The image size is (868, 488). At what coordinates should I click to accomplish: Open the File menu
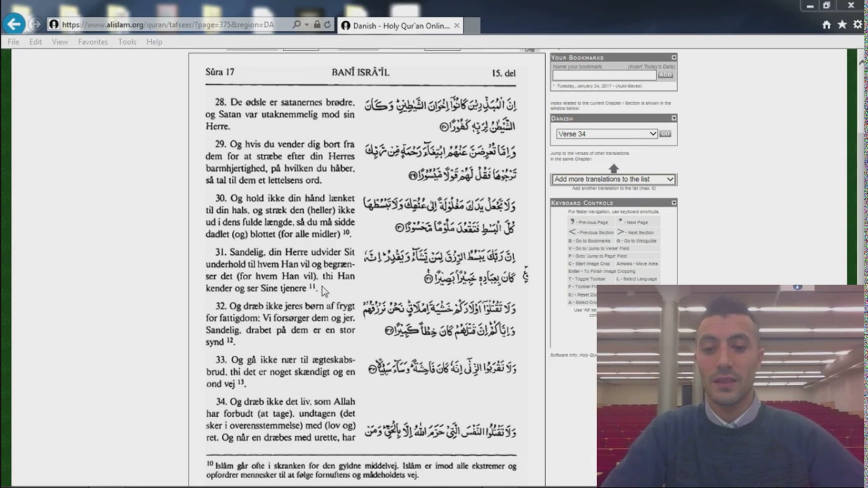point(14,41)
